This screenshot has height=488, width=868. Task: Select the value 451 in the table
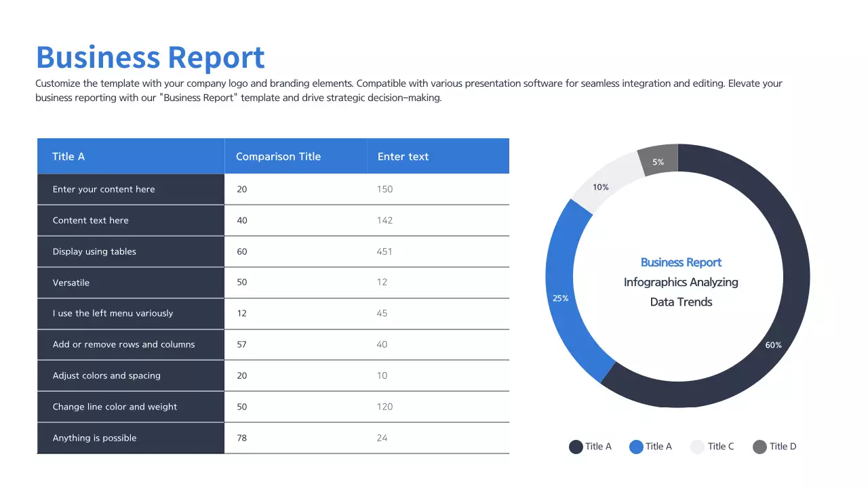(x=384, y=251)
